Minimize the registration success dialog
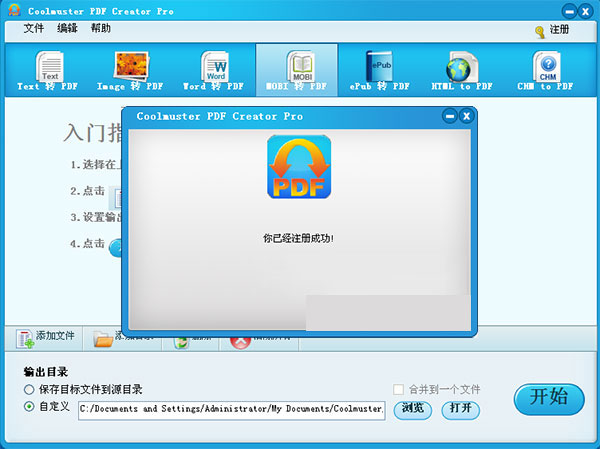The width and height of the screenshot is (600, 449). (x=450, y=116)
